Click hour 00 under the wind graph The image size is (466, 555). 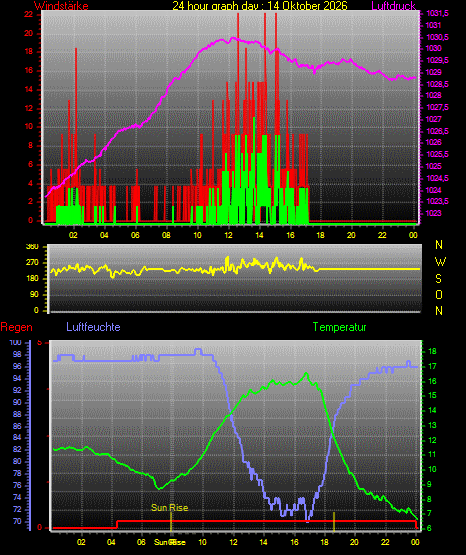pyautogui.click(x=413, y=235)
